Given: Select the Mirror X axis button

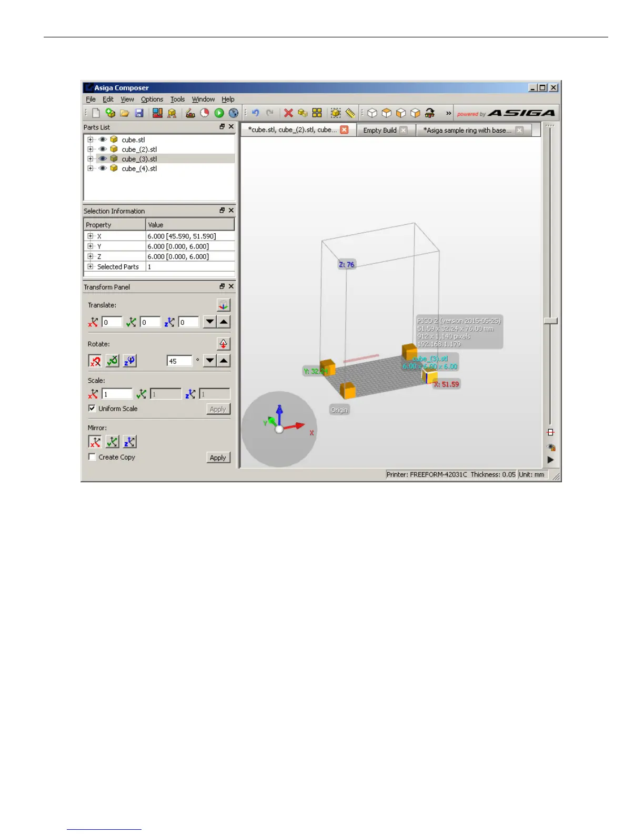Looking at the screenshot, I should 95,442.
